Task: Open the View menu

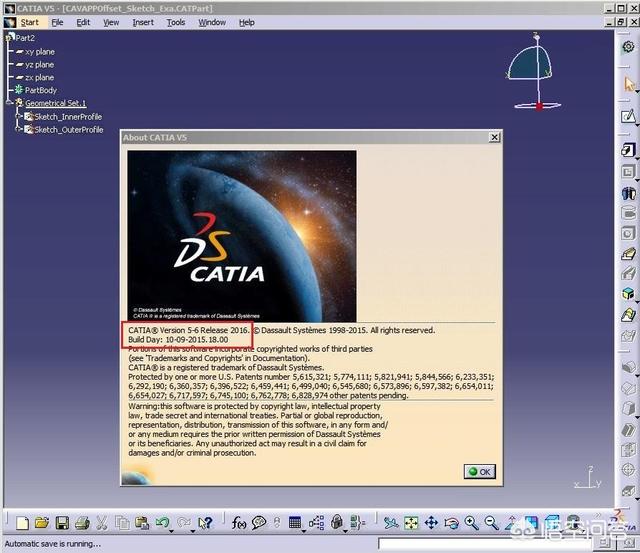Action: pyautogui.click(x=111, y=22)
